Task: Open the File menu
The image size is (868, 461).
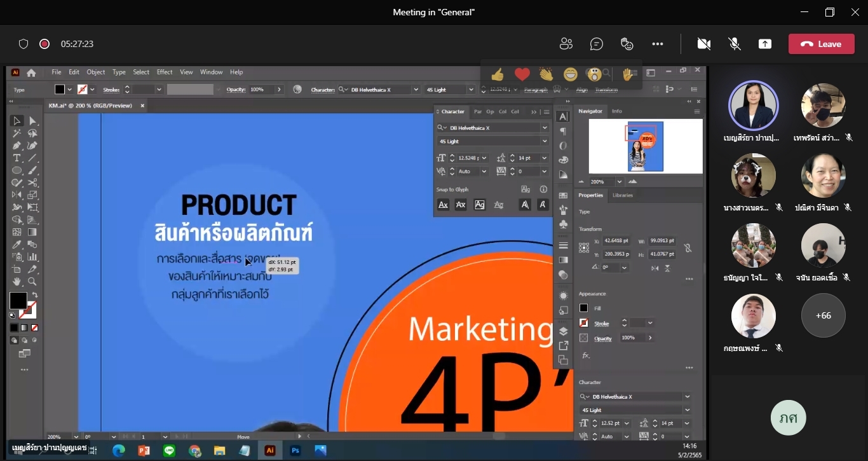Action: click(57, 72)
